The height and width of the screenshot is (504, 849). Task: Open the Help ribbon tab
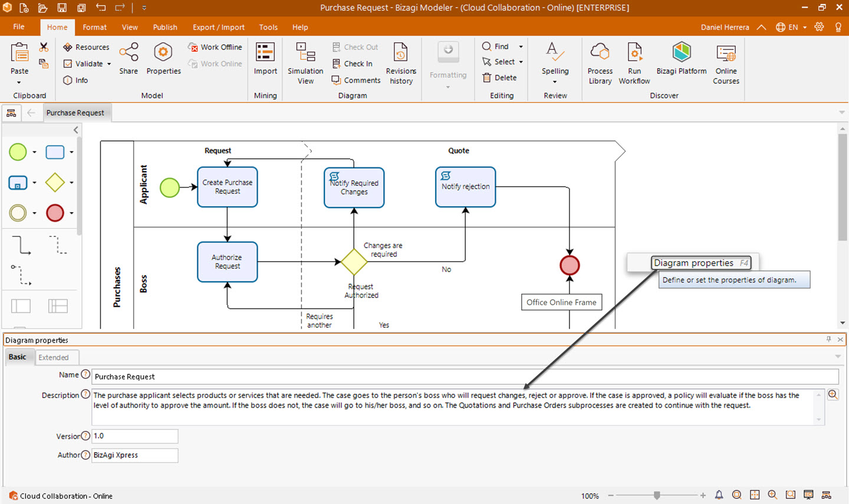click(300, 27)
